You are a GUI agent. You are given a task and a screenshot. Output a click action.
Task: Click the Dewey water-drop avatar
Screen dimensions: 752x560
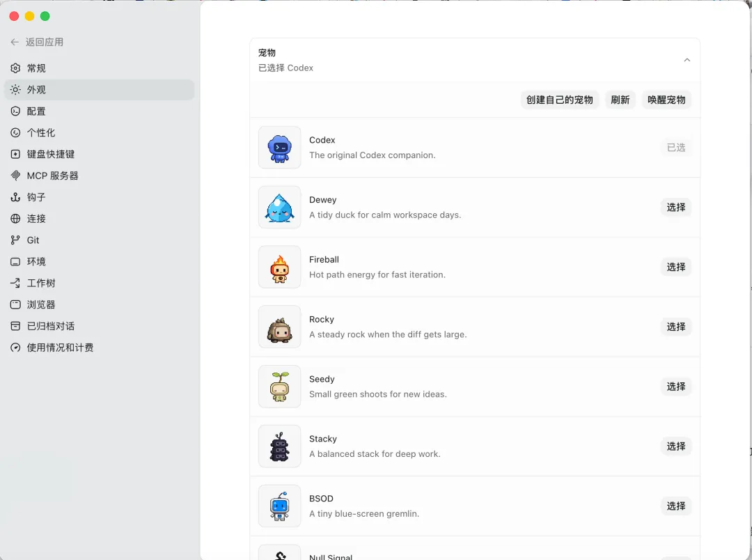(x=280, y=208)
